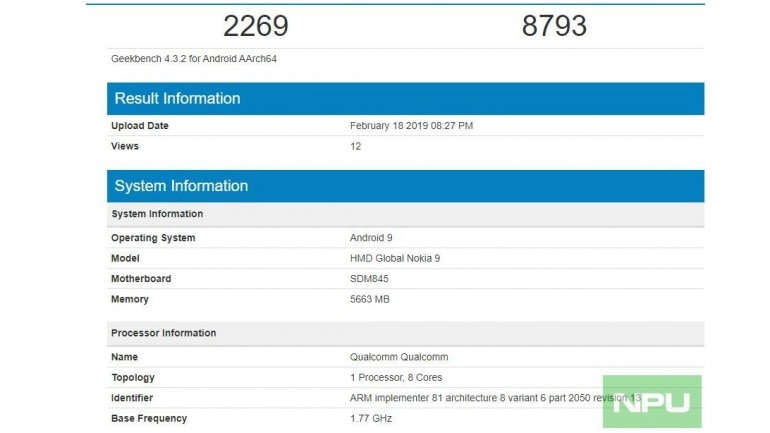Screen dimensions: 770x433
Task: Click the Qualcomm Qualcomm processor name
Action: (x=400, y=357)
